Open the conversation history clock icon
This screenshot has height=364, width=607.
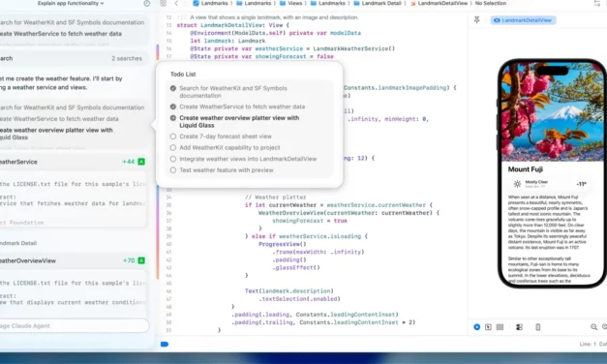pos(147,4)
